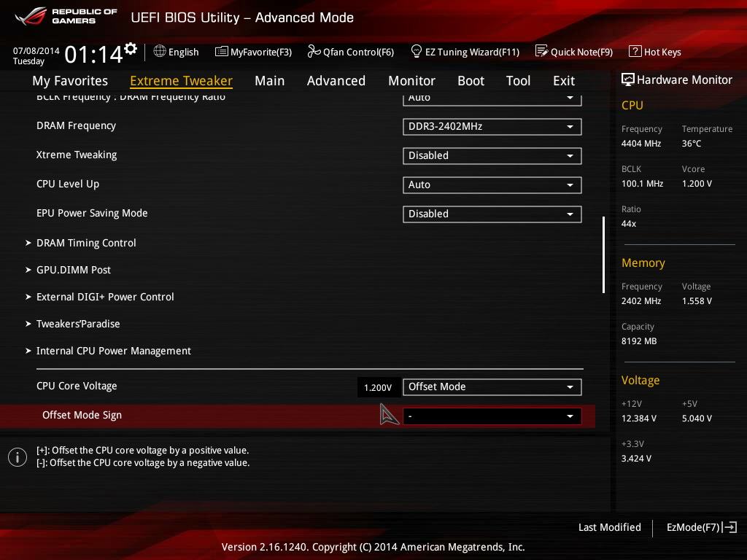Open the Advanced tab
The height and width of the screenshot is (560, 747).
[336, 81]
